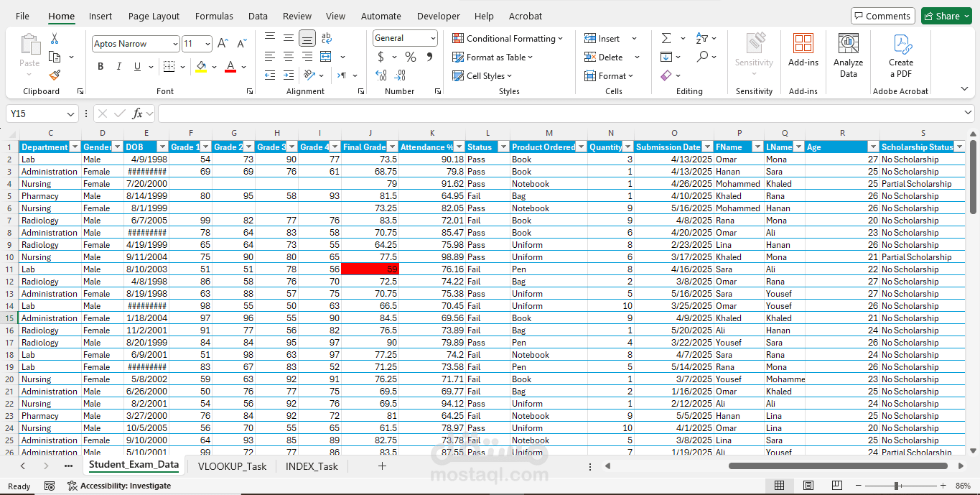Viewport: 980px width, 495px height.
Task: Open the Department column filter dropdown
Action: coord(75,147)
